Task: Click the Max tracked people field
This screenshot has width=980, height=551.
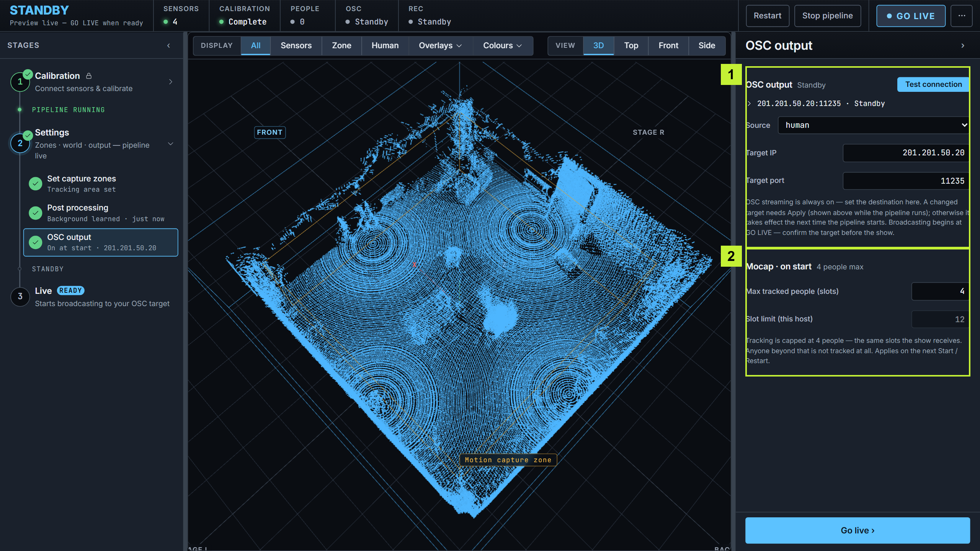Action: click(941, 291)
